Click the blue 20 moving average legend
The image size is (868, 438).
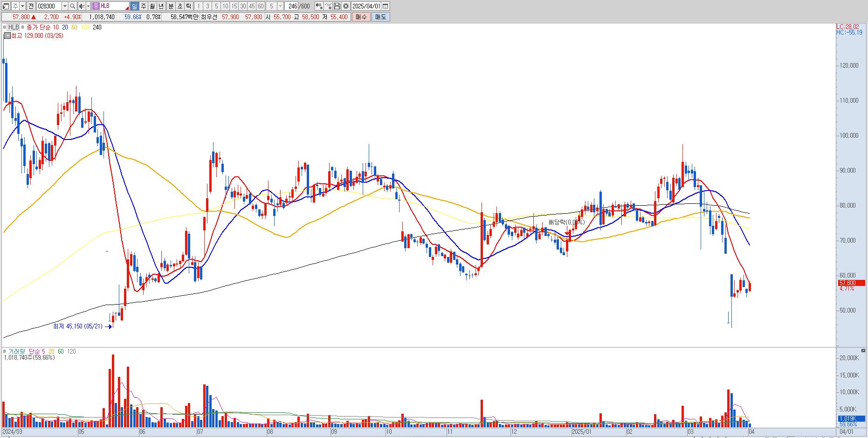coord(65,27)
